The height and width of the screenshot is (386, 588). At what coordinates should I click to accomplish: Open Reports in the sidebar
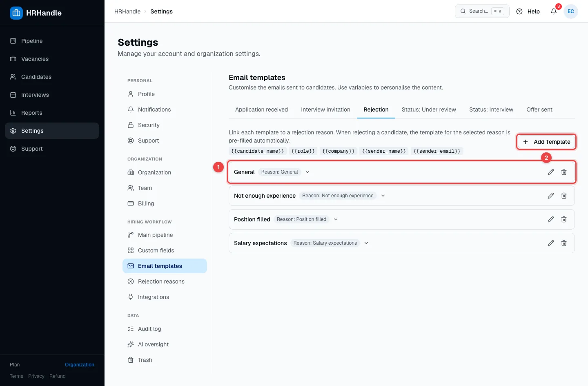(52, 113)
